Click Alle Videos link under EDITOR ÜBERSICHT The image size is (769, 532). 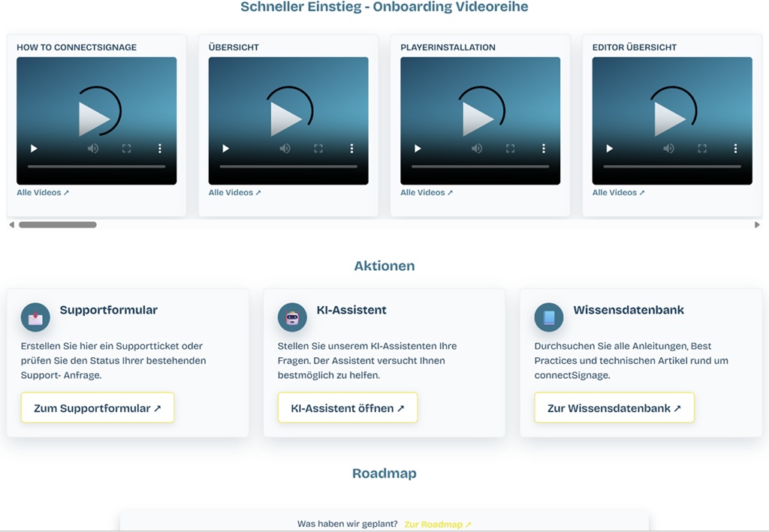pyautogui.click(x=618, y=193)
